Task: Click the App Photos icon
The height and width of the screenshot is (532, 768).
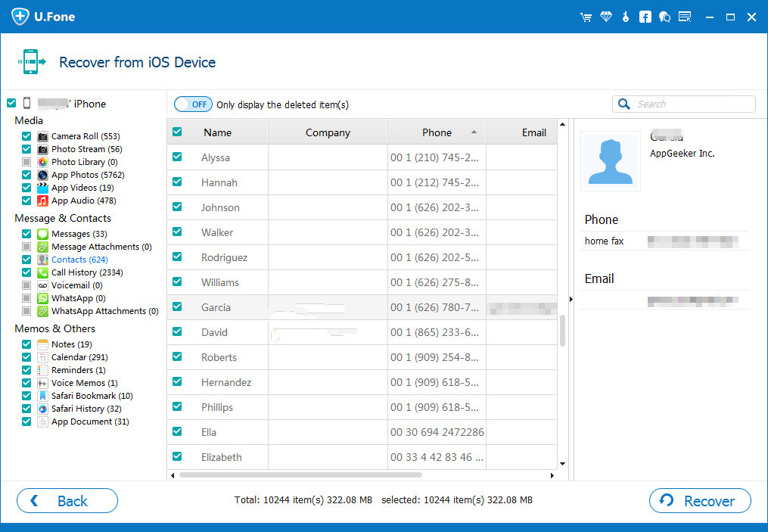Action: [x=42, y=175]
